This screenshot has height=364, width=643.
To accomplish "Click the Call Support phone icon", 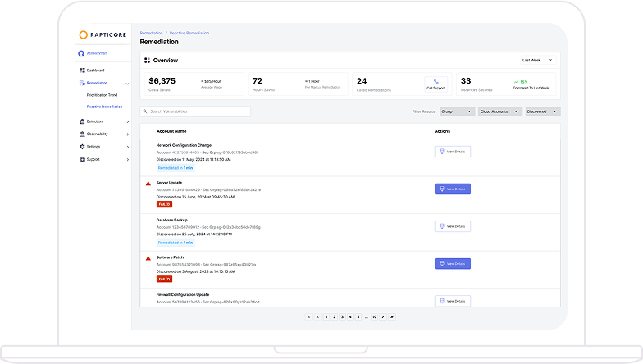I will 435,80.
